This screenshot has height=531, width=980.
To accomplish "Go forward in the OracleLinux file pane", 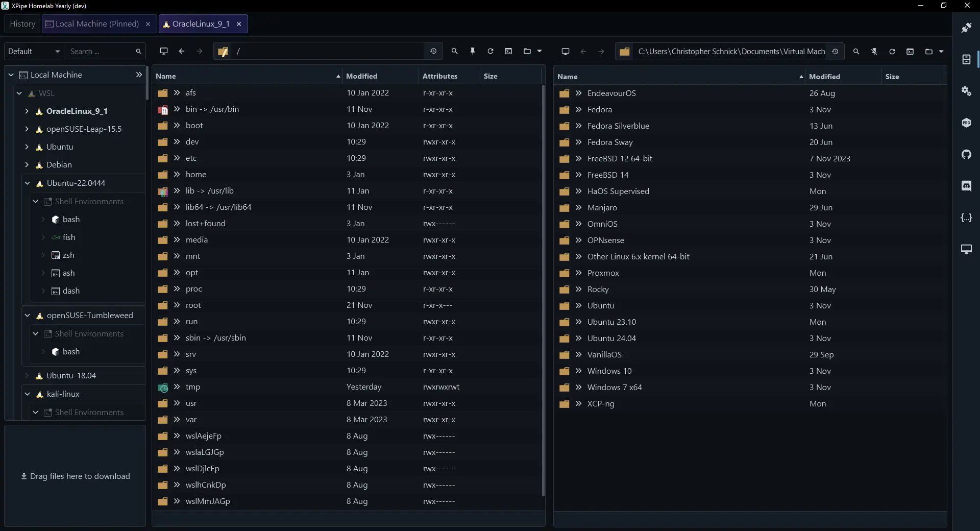I will click(x=200, y=51).
